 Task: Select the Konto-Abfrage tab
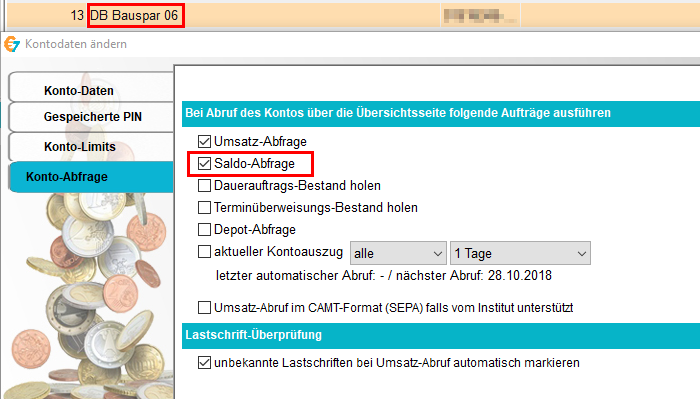pos(91,177)
